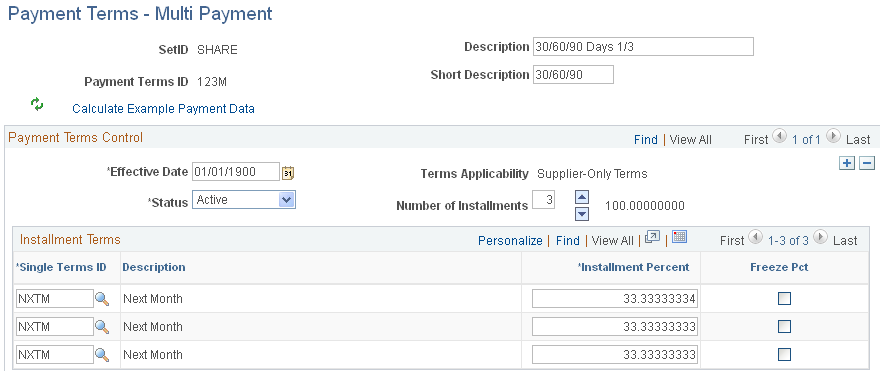Viewport: 880px width, 371px height.
Task: Click the Short Description field
Action: (x=573, y=75)
